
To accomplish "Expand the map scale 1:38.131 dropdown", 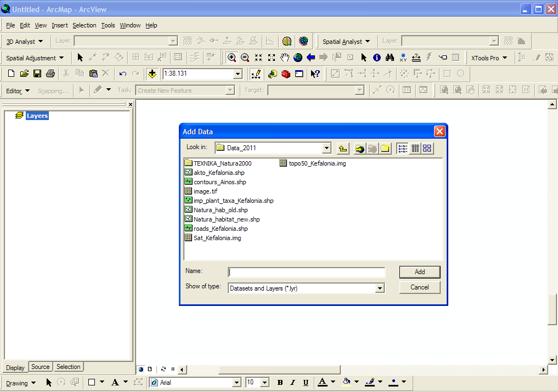I will click(238, 74).
